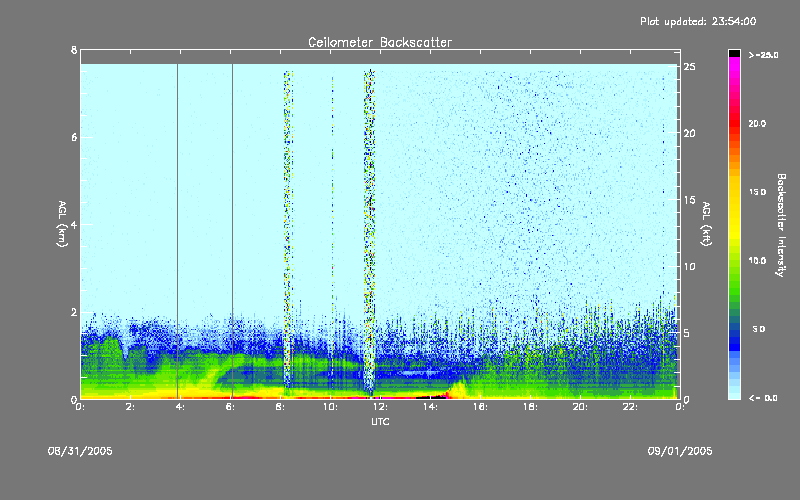Viewport: 800px width, 500px height.
Task: Click the gray vertical line near 6: UTC
Action: pyautogui.click(x=232, y=230)
